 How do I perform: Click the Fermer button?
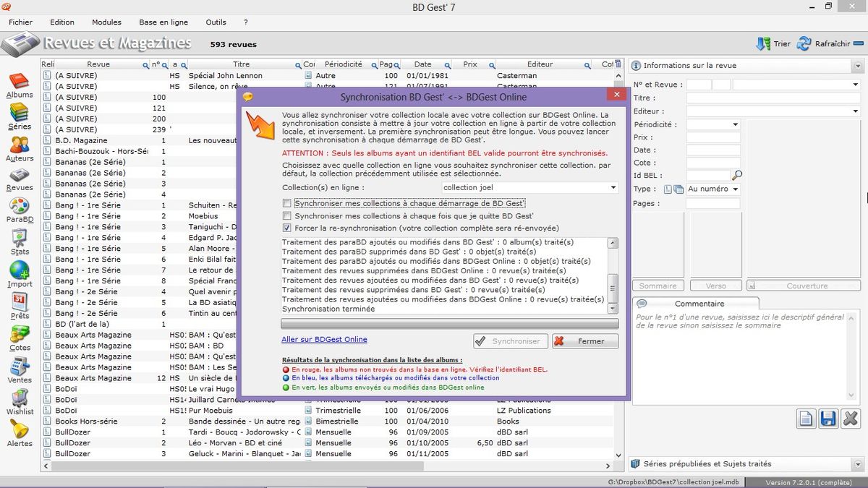click(585, 341)
